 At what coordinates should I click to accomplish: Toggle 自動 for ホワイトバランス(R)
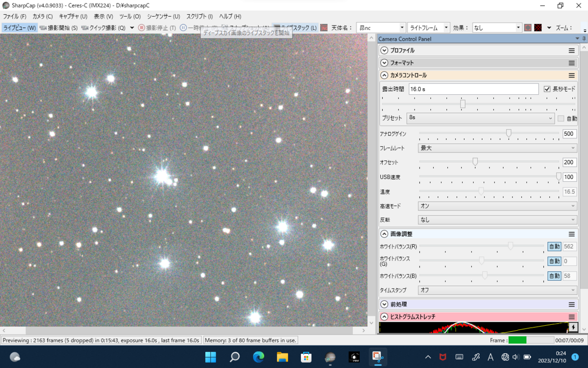(554, 247)
